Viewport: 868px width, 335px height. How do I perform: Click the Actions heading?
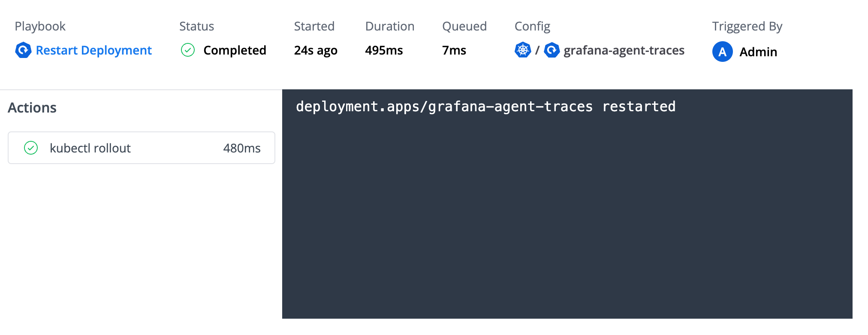(x=32, y=107)
